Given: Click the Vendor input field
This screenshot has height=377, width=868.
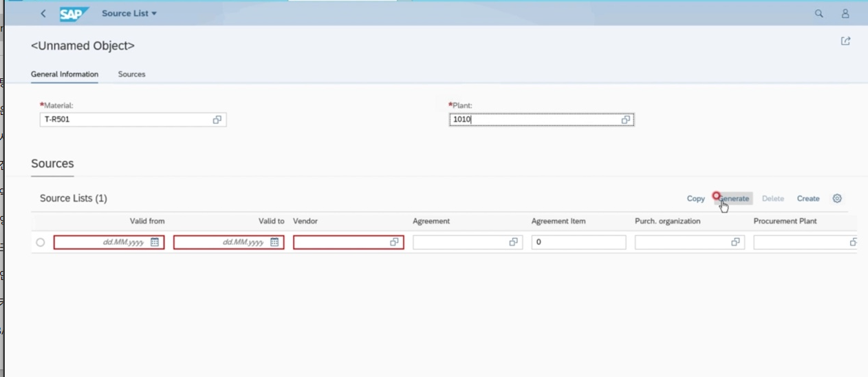Looking at the screenshot, I should (x=348, y=242).
